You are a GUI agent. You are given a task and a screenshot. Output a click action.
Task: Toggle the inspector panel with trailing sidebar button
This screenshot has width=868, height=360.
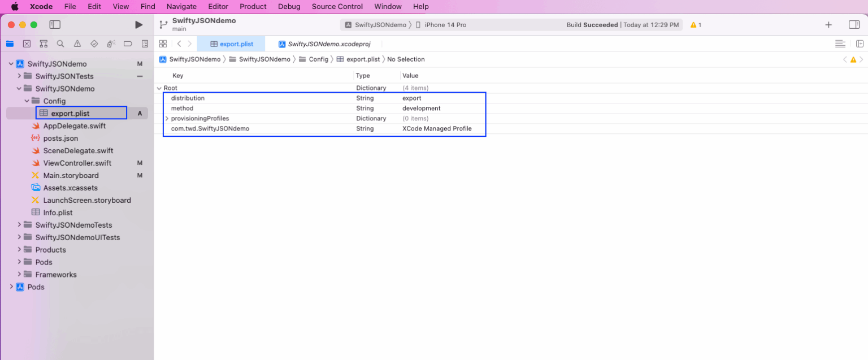click(x=854, y=25)
